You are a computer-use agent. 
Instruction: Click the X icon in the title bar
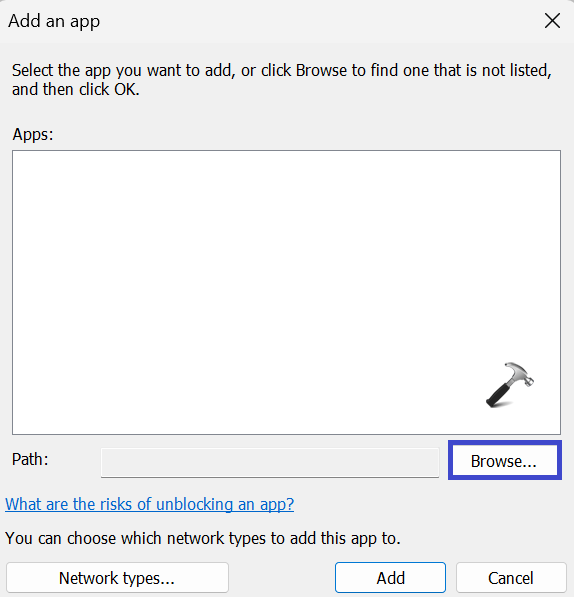[552, 21]
